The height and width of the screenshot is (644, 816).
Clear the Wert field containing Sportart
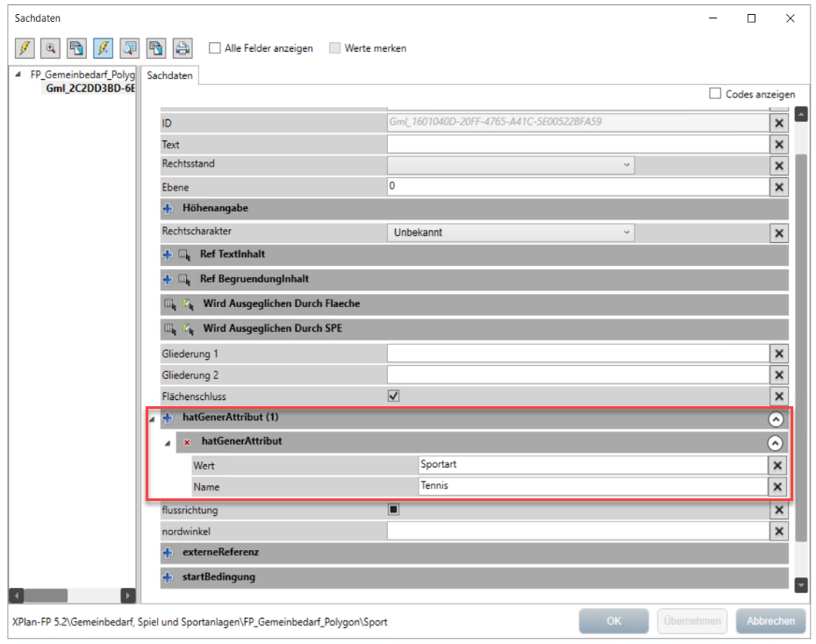(x=777, y=466)
